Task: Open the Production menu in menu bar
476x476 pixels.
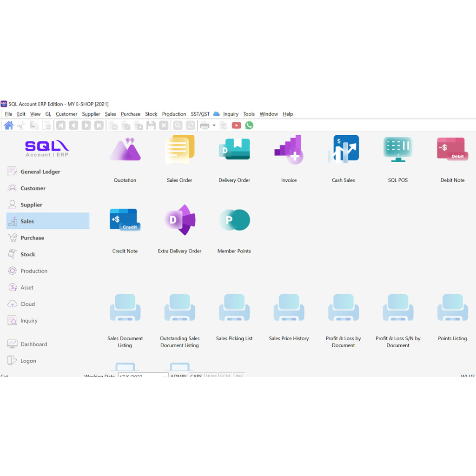Action: 174,114
